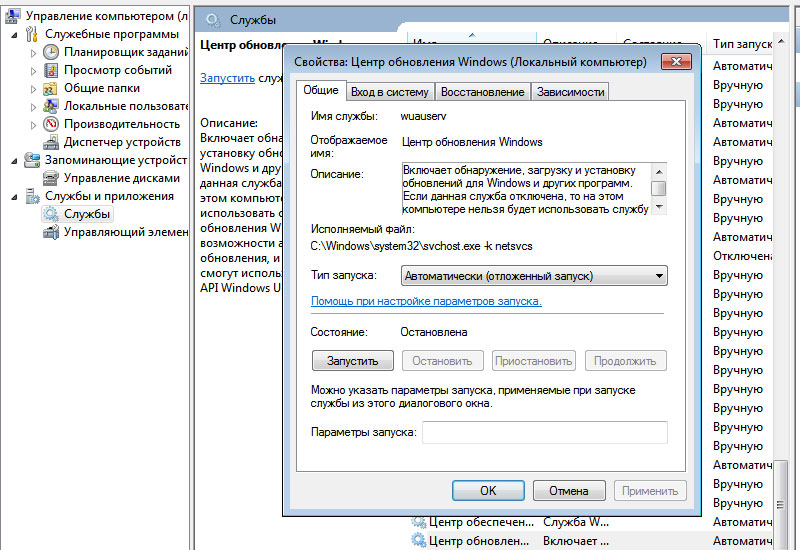Click the Просмотр событий icon
800x550 pixels.
[x=51, y=70]
